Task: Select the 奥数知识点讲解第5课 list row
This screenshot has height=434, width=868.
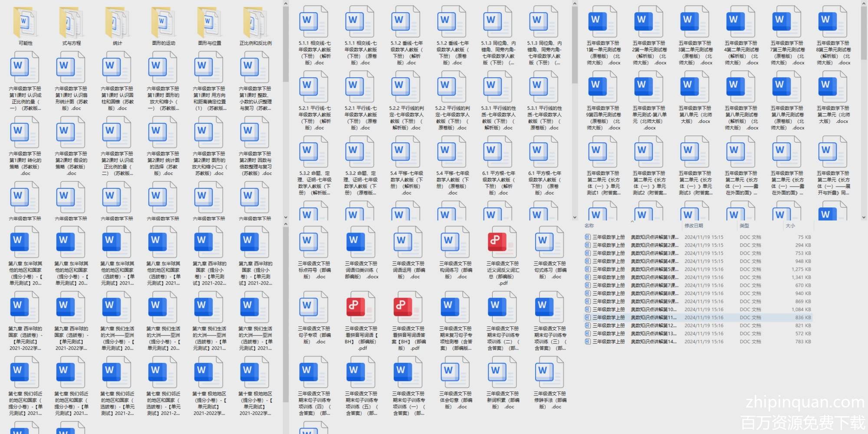Action: [x=698, y=270]
